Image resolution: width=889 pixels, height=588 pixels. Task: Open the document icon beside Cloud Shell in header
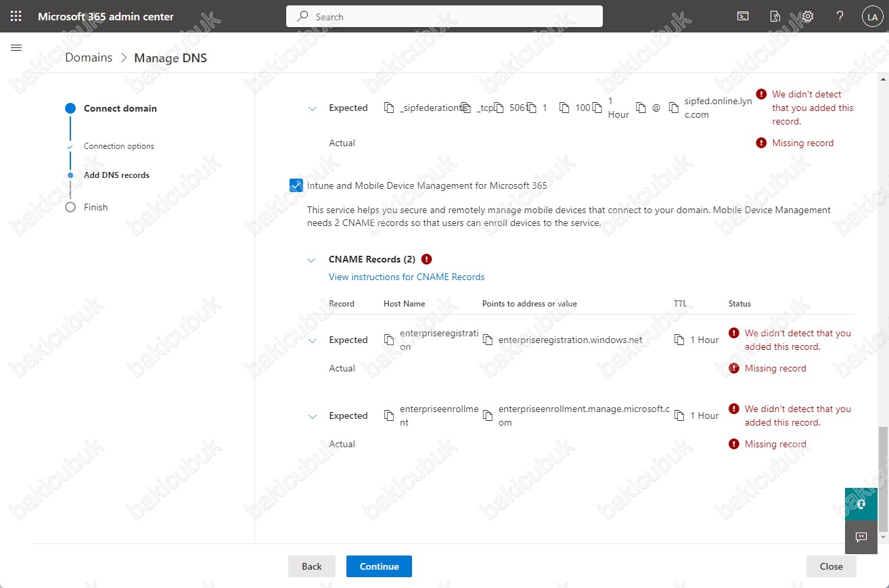click(x=775, y=16)
